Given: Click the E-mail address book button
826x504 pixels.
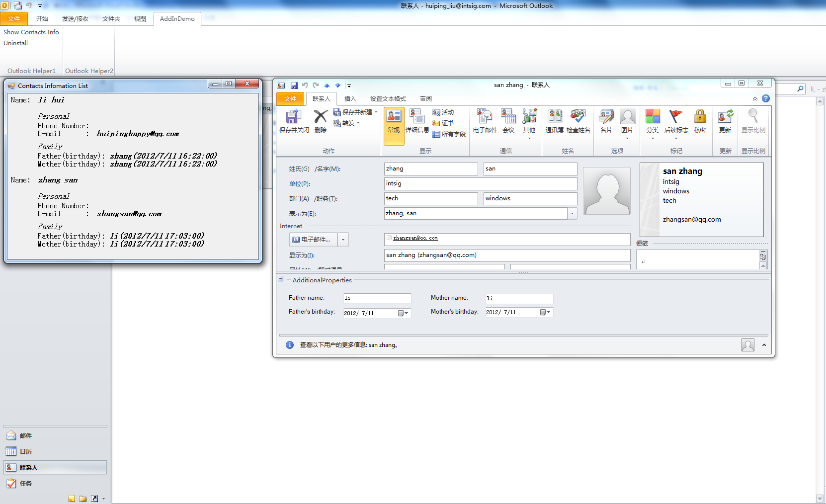Looking at the screenshot, I should click(313, 240).
